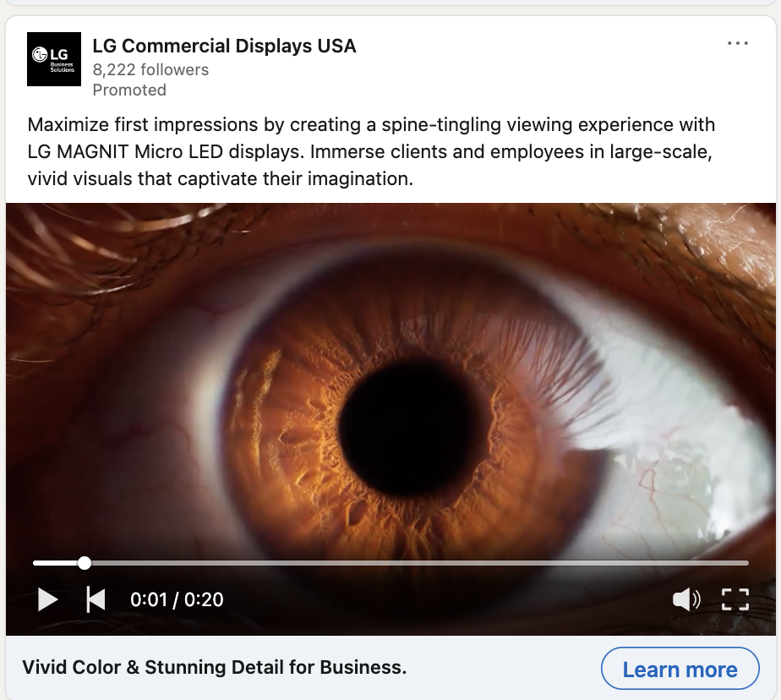Viewport: 781px width, 700px height.
Task: Mute the video speaker icon
Action: [x=686, y=599]
